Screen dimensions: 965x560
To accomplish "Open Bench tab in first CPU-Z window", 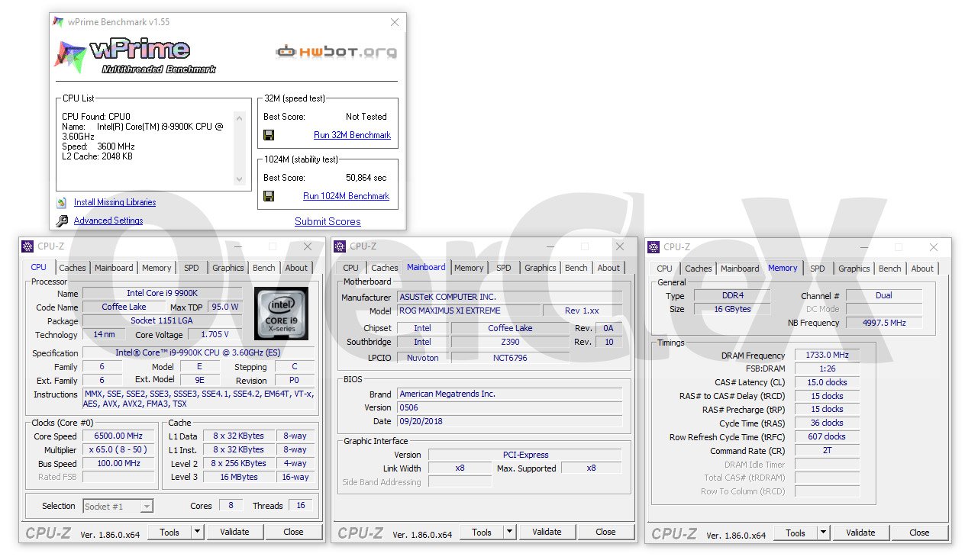I will (x=264, y=268).
